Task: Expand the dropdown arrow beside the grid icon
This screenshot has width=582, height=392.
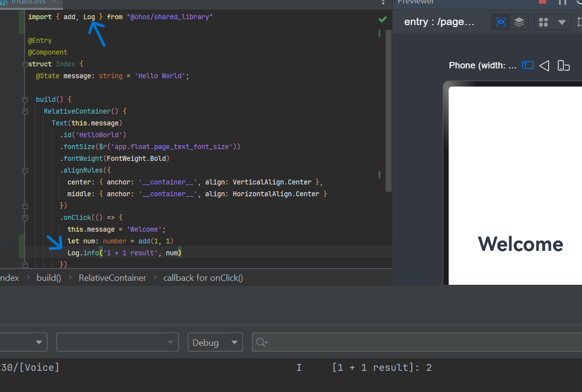Action: click(561, 22)
